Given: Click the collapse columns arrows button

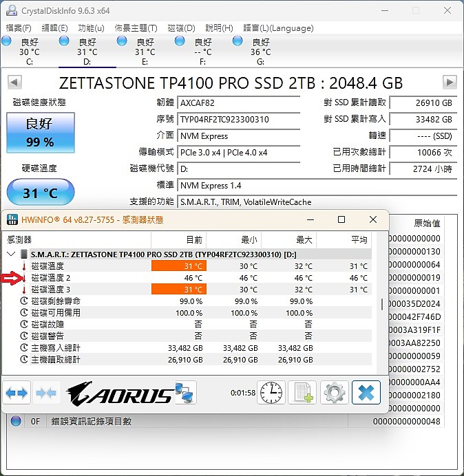Looking at the screenshot, I should click(x=46, y=393).
